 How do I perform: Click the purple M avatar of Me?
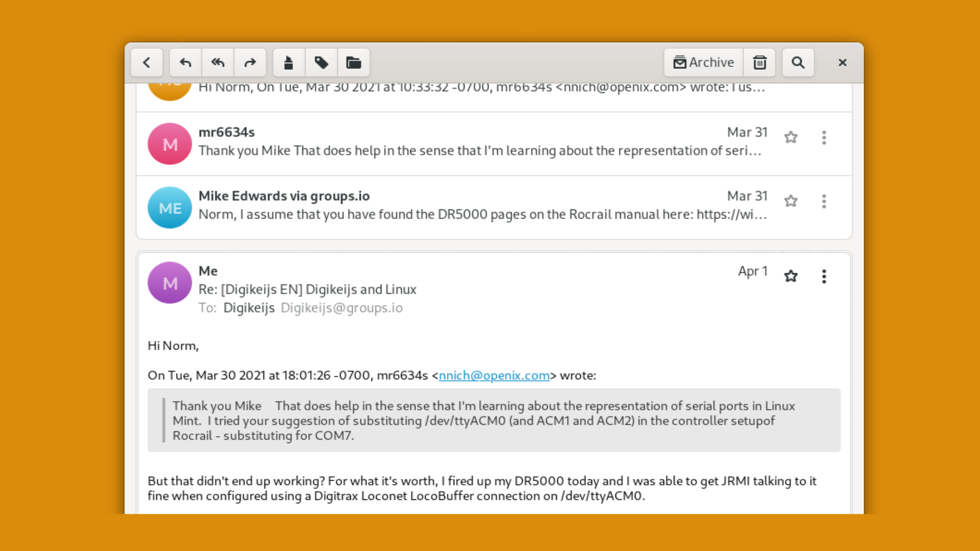click(x=170, y=282)
